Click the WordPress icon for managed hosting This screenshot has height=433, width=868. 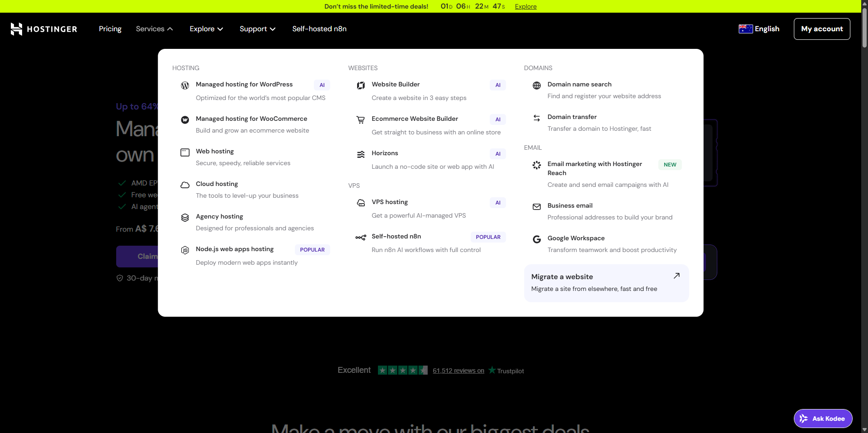click(x=185, y=86)
